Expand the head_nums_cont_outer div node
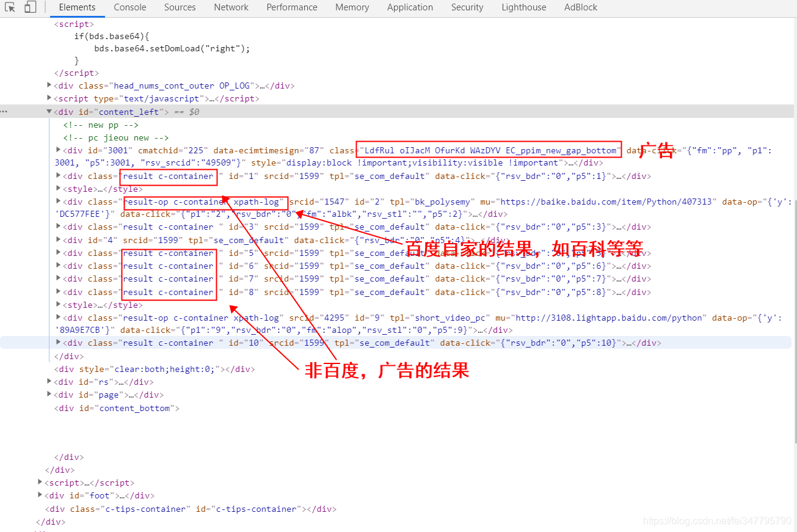 point(49,86)
